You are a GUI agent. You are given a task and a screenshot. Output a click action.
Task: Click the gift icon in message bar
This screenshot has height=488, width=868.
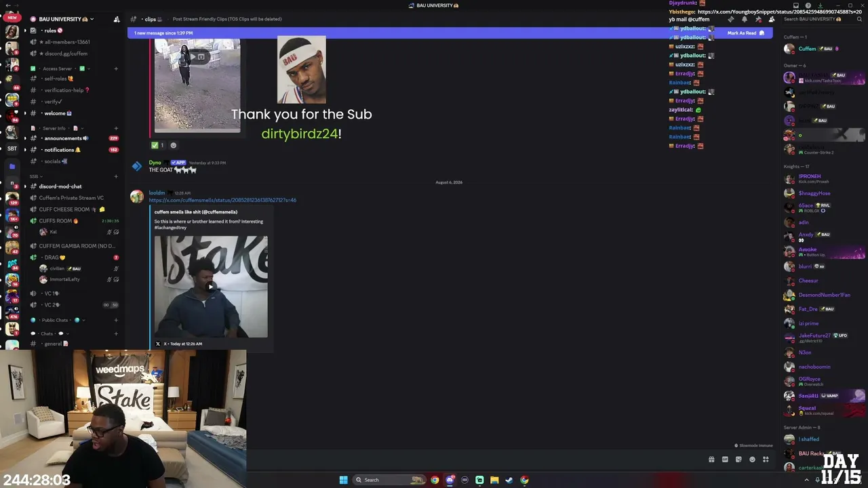[x=711, y=460]
